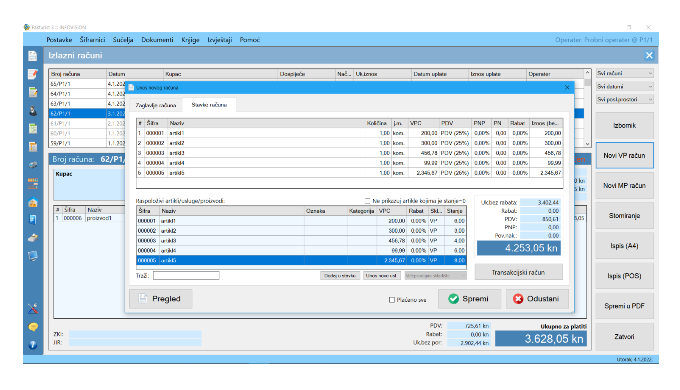Enable 'Ne prikazuj artikle' stock checkbox
Viewport: 680px width, 390px height.
[367, 201]
